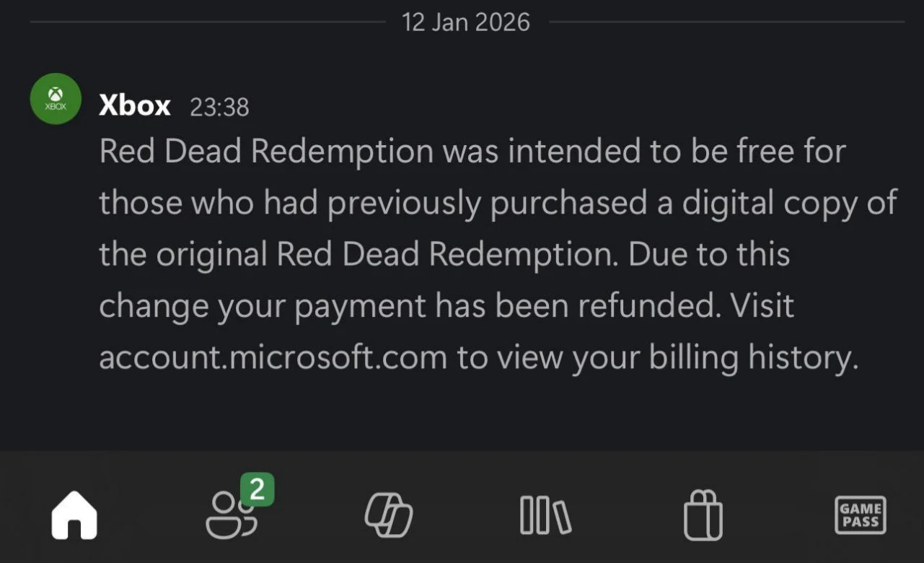924x563 pixels.
Task: Tap the word "Visit" in the message
Action: [762, 306]
